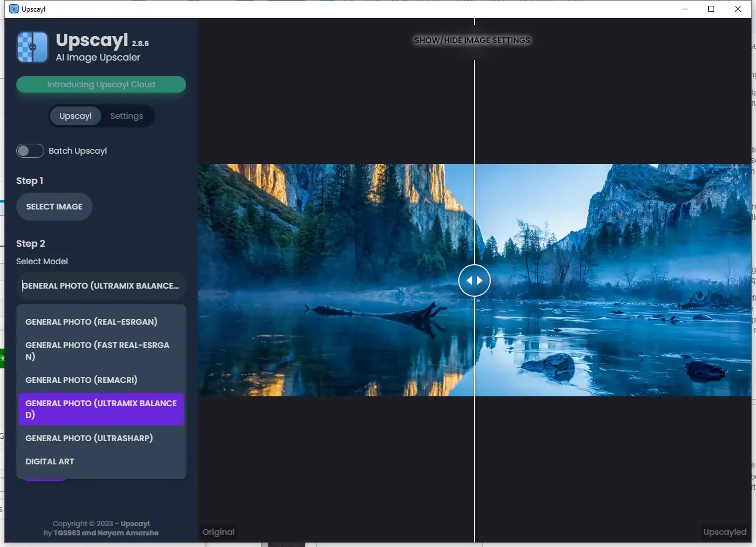Open the Select Model dropdown field

101,286
